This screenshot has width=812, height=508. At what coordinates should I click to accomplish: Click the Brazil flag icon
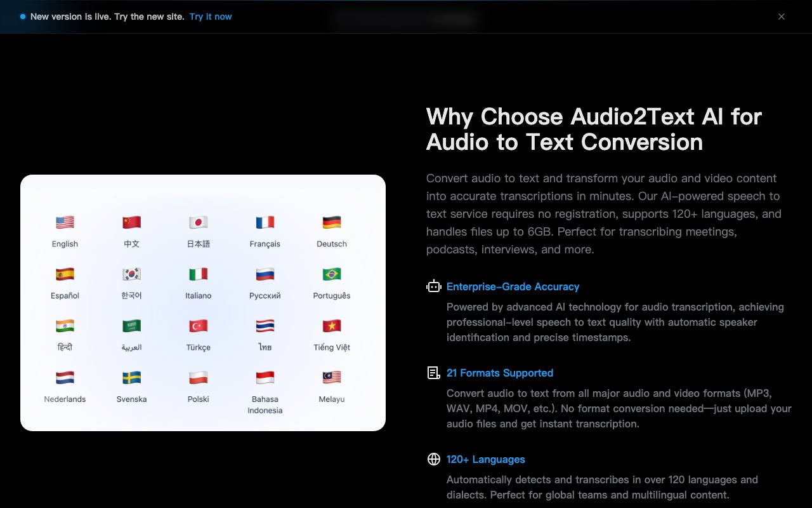[332, 274]
